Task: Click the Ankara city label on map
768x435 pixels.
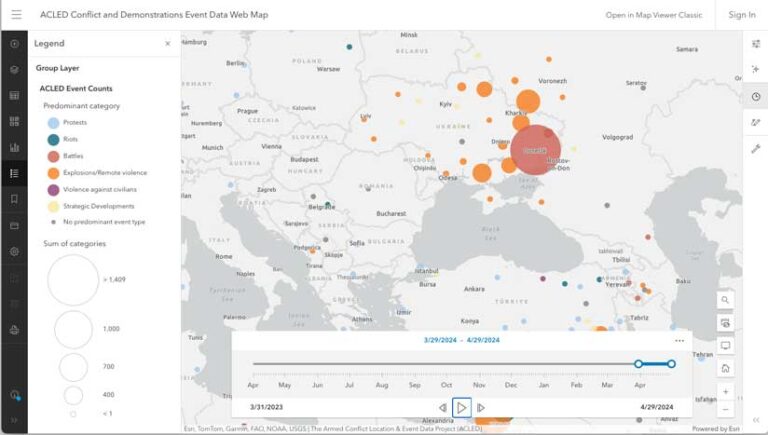Action: 474,289
